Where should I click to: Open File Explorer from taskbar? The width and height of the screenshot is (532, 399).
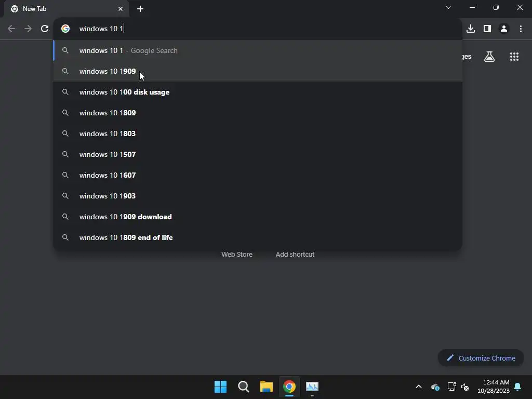(x=267, y=387)
